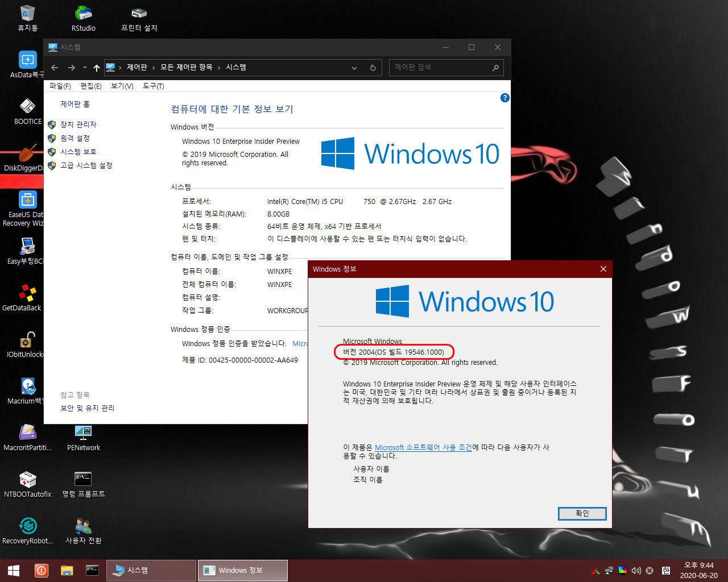Open Microsoft 소프트웨어 사용 조건 link

(x=423, y=447)
